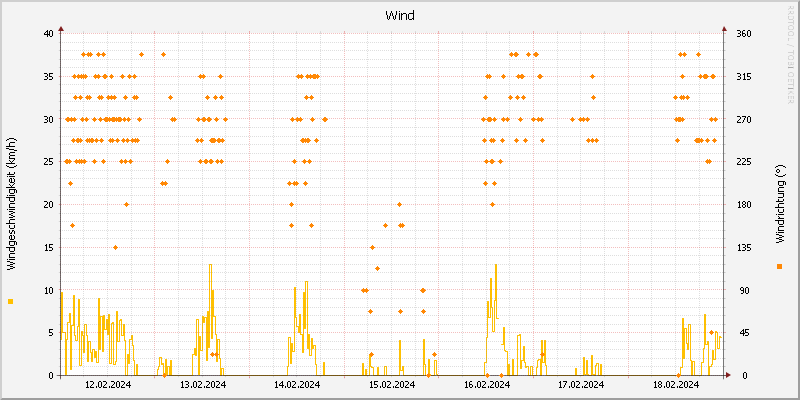Click left axis value 20
Viewport: 800px width, 400px height.
pyautogui.click(x=48, y=205)
